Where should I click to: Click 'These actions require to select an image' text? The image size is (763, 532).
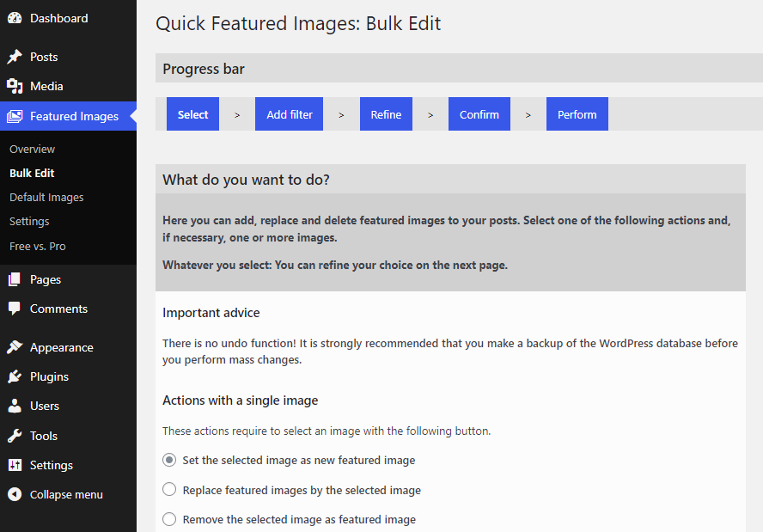(x=327, y=431)
